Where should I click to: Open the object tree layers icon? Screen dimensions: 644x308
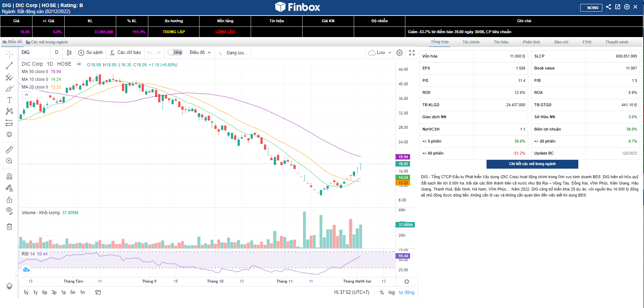10,286
